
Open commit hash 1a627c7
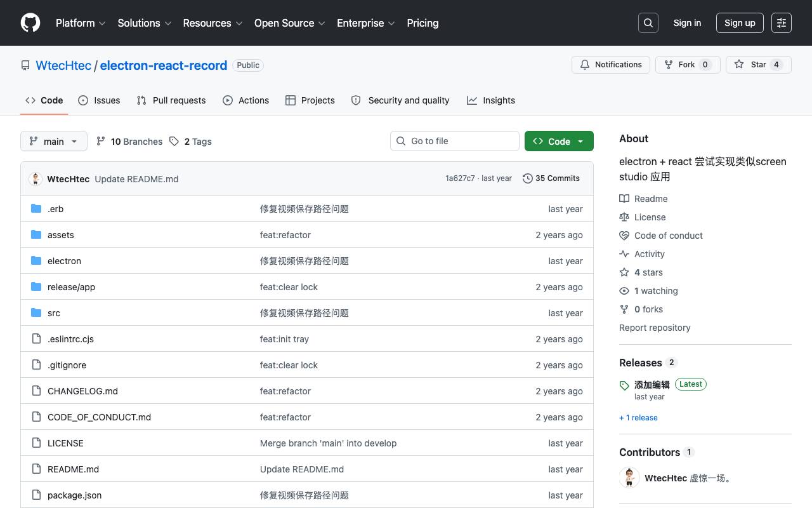tap(460, 178)
